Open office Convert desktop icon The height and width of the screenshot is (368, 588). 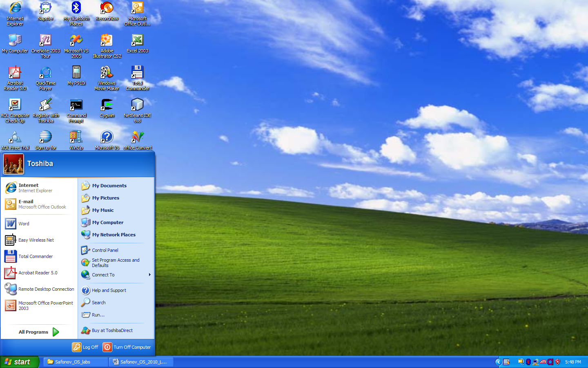point(137,140)
